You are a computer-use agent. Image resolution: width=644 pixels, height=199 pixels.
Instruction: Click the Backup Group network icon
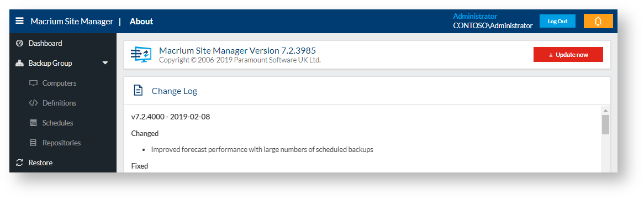pyautogui.click(x=19, y=64)
